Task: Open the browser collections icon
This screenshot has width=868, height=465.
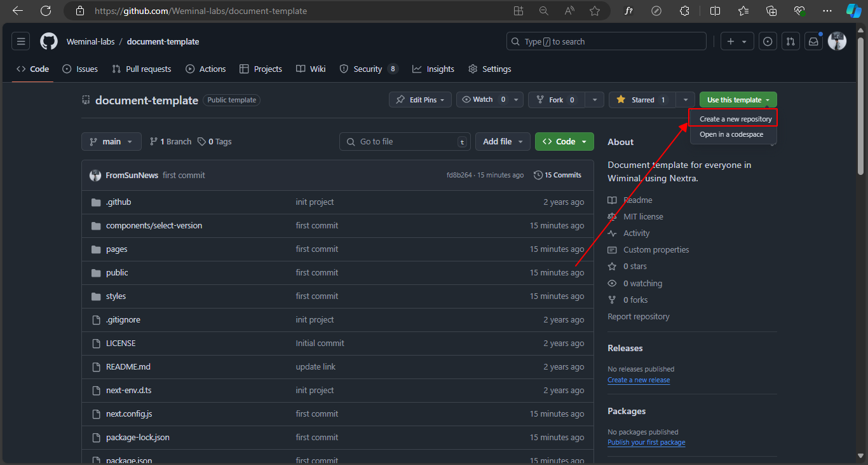Action: click(x=771, y=11)
